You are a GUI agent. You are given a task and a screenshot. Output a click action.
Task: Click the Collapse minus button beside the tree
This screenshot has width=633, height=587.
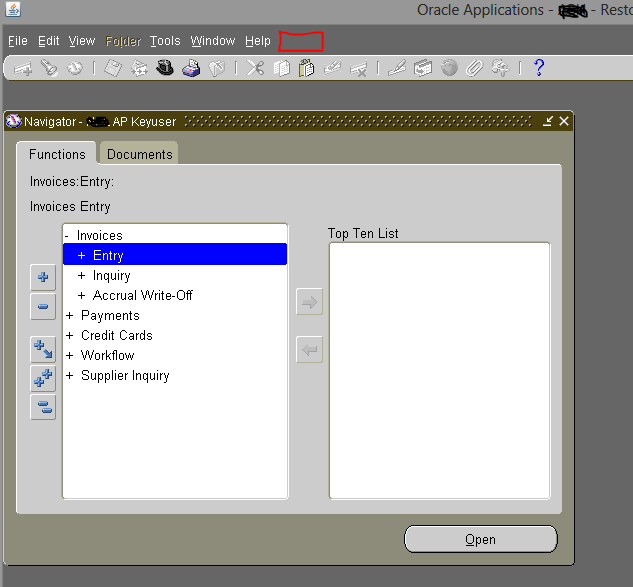[x=43, y=306]
